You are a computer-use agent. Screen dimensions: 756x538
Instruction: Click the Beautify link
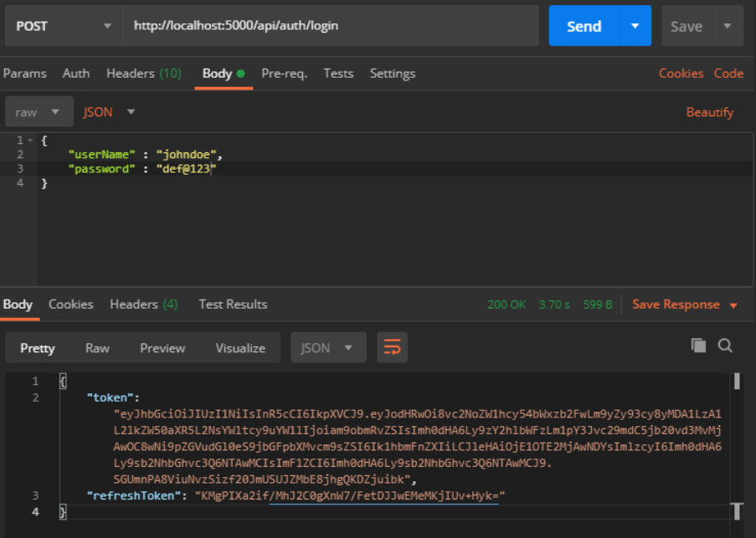tap(709, 112)
